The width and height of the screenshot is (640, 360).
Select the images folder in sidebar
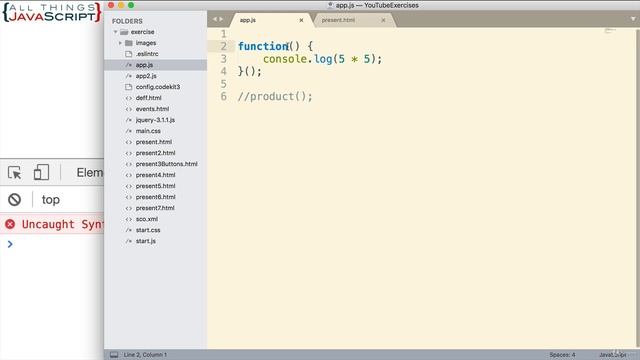click(x=146, y=43)
